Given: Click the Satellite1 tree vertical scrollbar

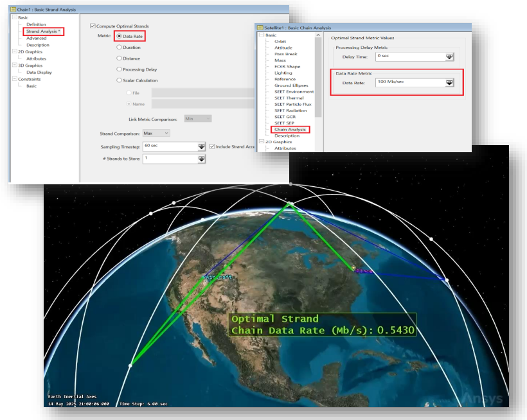Looking at the screenshot, I should [x=318, y=77].
